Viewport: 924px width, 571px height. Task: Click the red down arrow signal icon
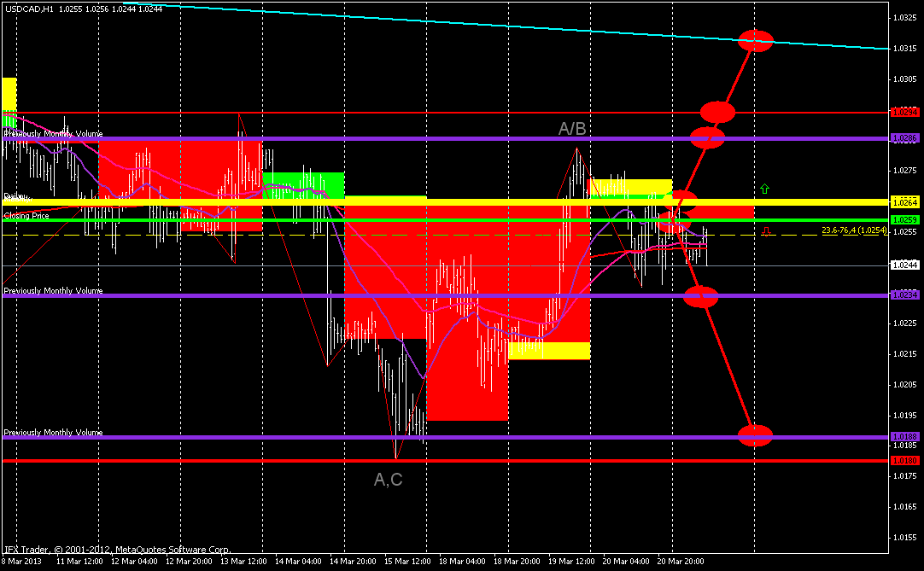tap(765, 232)
